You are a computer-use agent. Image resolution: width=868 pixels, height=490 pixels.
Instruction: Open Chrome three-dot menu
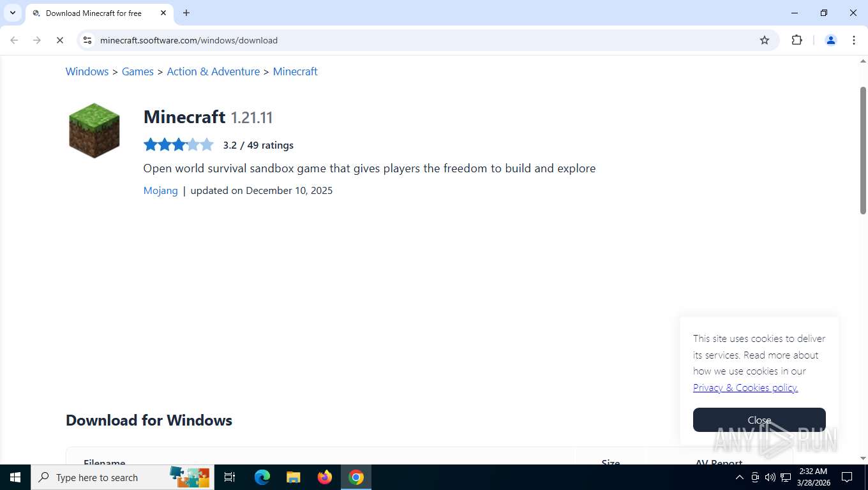point(854,40)
